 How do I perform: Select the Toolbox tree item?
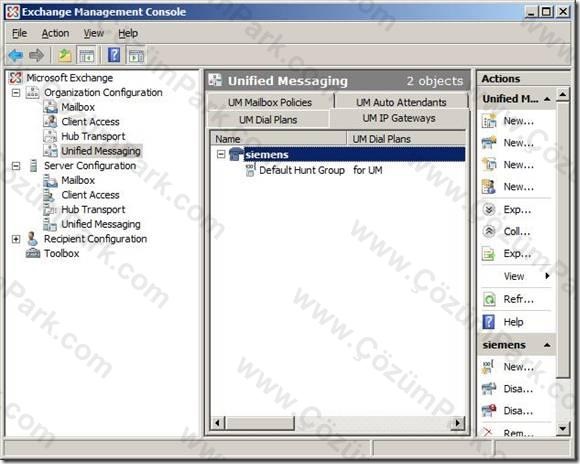pyautogui.click(x=61, y=253)
